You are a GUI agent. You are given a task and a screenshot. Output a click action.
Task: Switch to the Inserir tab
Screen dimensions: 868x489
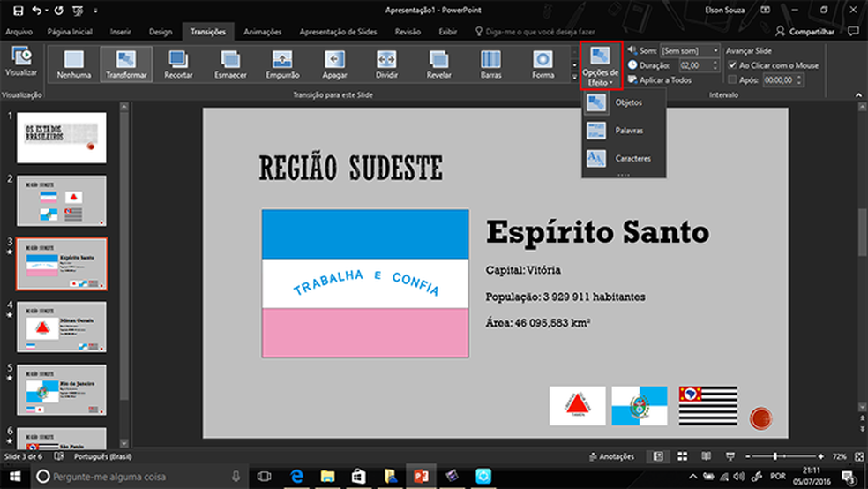pos(121,32)
